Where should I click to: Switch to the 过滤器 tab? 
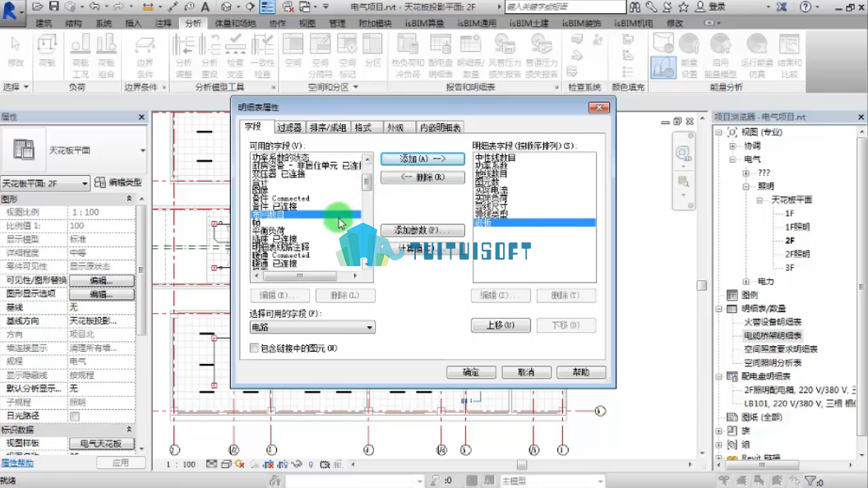289,127
